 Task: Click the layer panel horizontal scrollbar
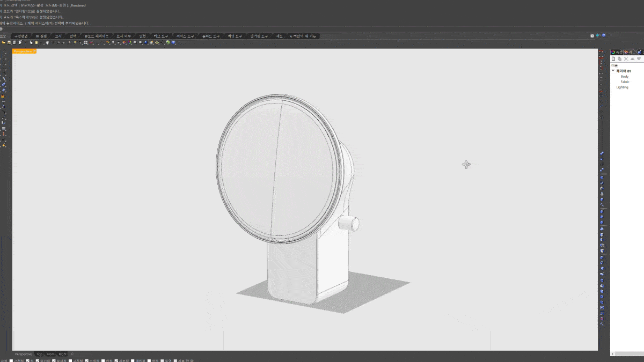pos(629,354)
